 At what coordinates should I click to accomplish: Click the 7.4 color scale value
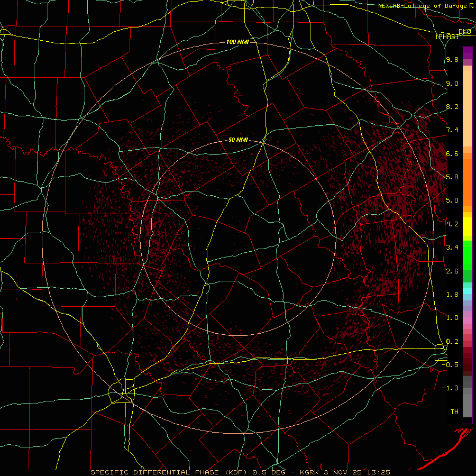click(x=452, y=130)
